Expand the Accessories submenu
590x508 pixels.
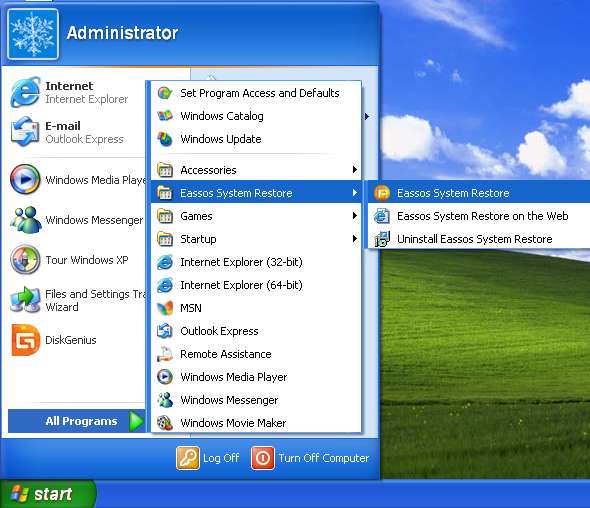[x=256, y=170]
